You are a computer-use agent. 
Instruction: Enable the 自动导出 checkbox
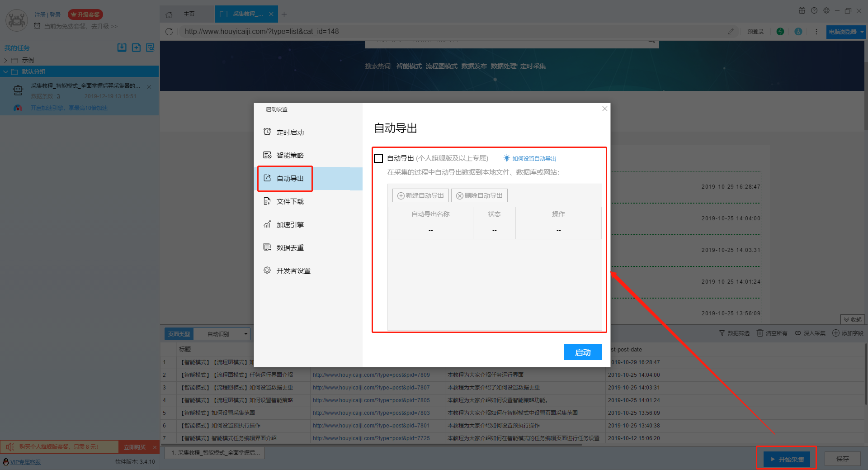coord(379,158)
